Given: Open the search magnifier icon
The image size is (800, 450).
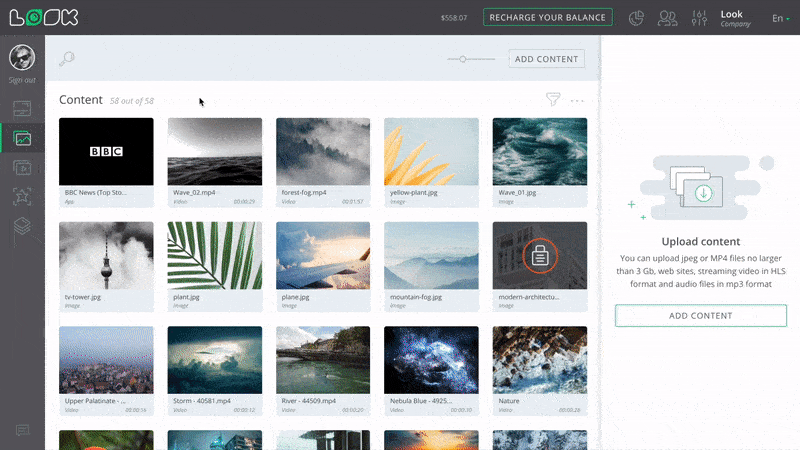Looking at the screenshot, I should [x=67, y=59].
